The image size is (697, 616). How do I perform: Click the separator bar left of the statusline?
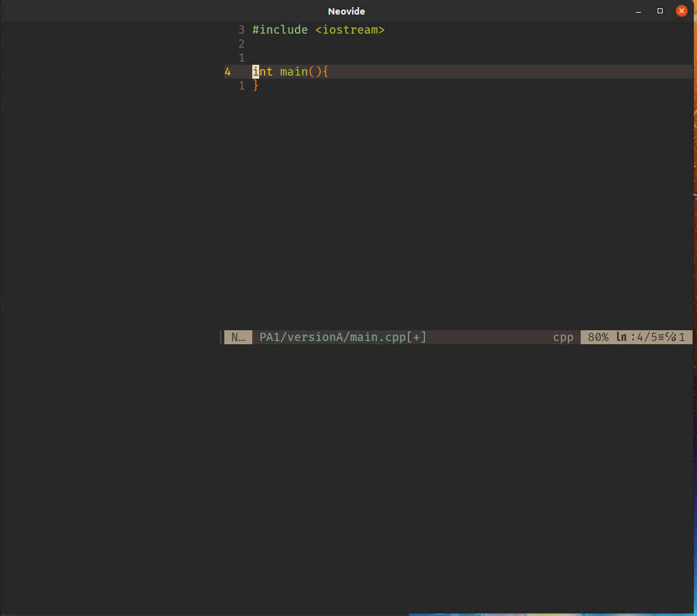click(x=222, y=337)
